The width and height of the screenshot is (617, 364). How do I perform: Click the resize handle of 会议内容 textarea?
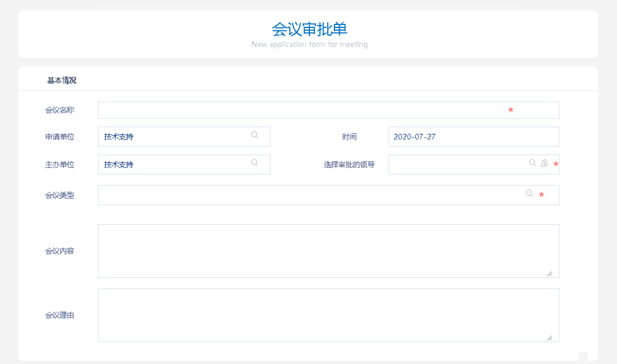pyautogui.click(x=549, y=274)
